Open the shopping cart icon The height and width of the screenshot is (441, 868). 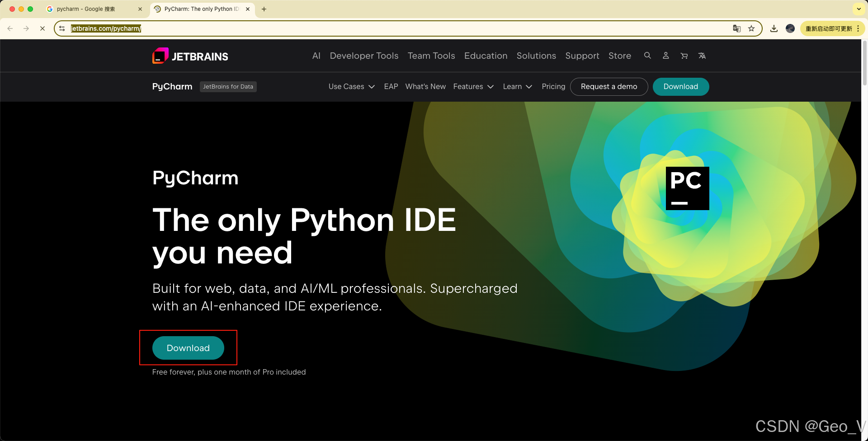click(684, 56)
